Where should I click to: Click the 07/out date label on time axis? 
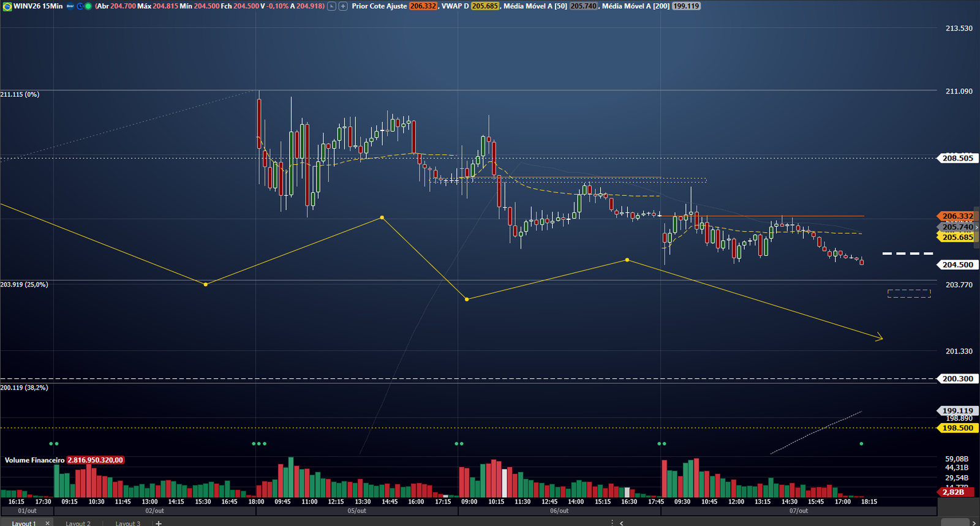[x=799, y=511]
